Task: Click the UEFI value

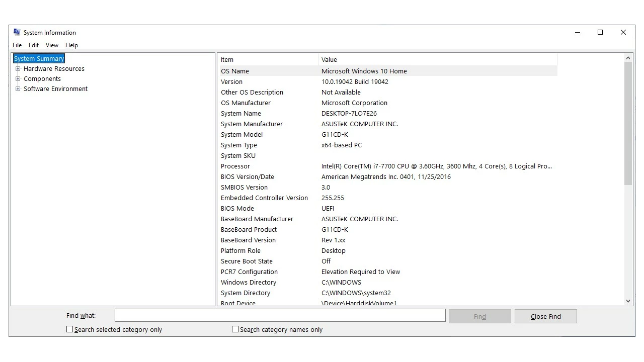Action: pyautogui.click(x=328, y=208)
